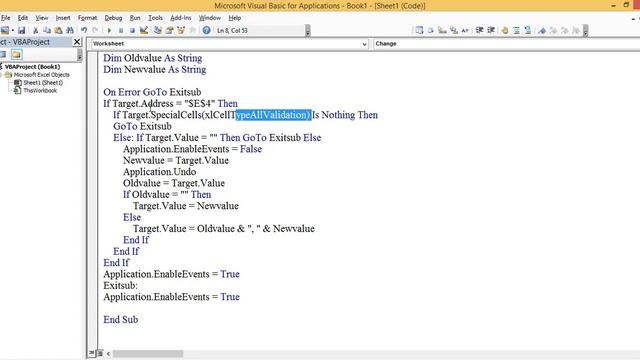Screen dimensions: 640x360
Task: Toggle Bookmark with the blue flag icon
Action: 542,30
